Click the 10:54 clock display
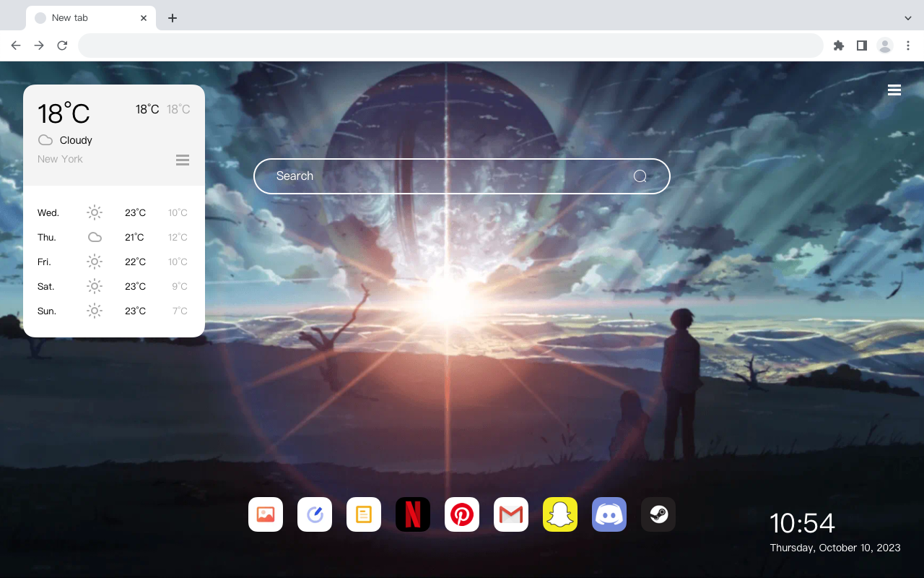924x578 pixels. [802, 523]
